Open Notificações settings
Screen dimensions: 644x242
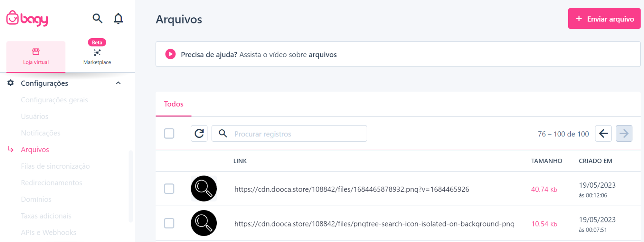[x=41, y=133]
